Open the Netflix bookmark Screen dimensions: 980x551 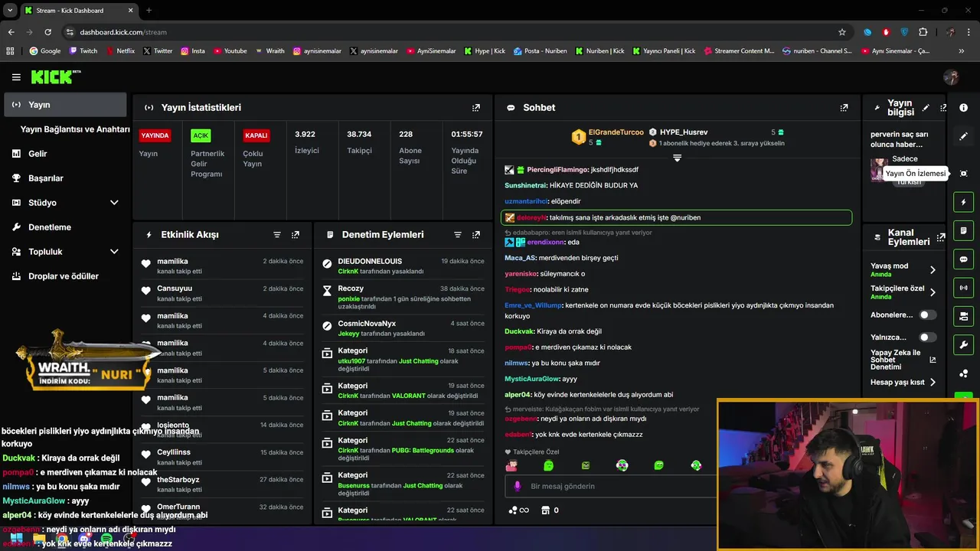tap(119, 51)
